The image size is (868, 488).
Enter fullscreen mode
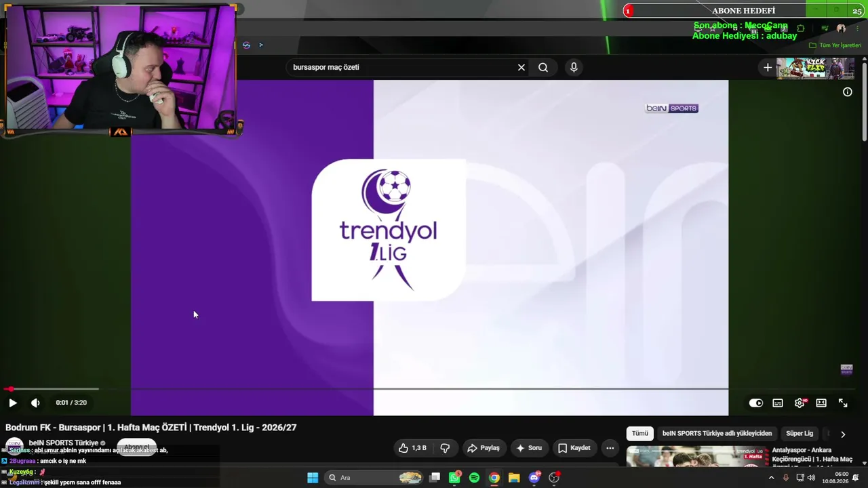point(843,403)
